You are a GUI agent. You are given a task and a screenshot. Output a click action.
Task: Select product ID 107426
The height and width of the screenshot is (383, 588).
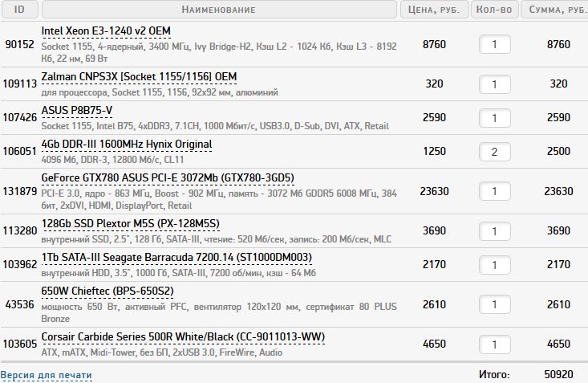point(19,117)
